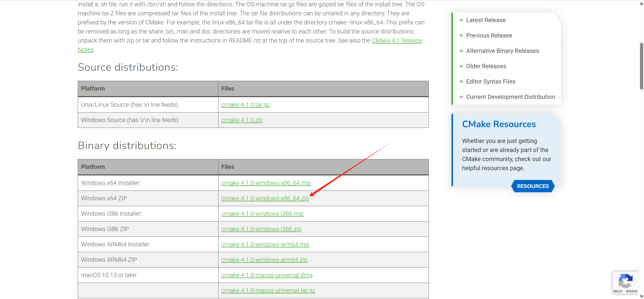Viewport: 644px width, 299px height.
Task: Open Alternative Binary Releases sidebar item
Action: [502, 51]
